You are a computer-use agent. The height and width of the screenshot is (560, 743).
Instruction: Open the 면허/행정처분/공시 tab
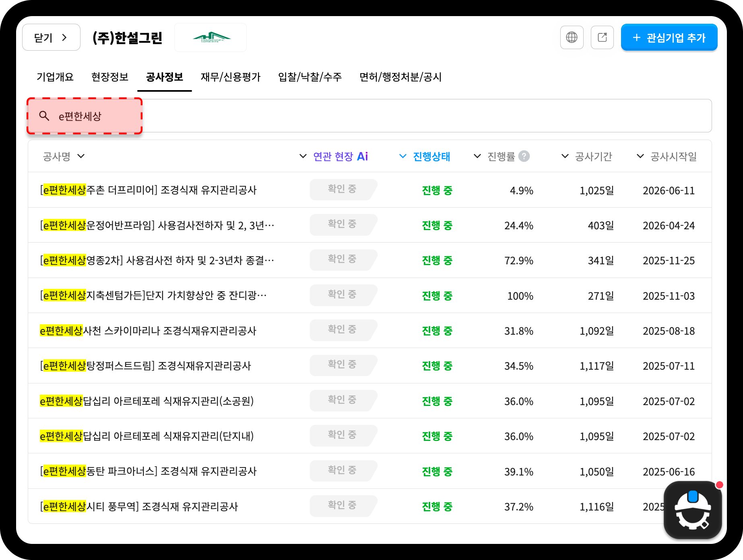click(400, 77)
